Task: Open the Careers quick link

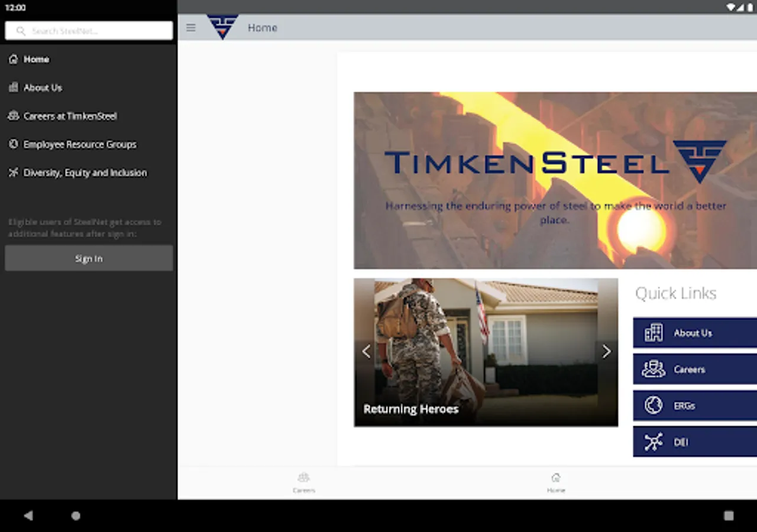Action: [695, 369]
